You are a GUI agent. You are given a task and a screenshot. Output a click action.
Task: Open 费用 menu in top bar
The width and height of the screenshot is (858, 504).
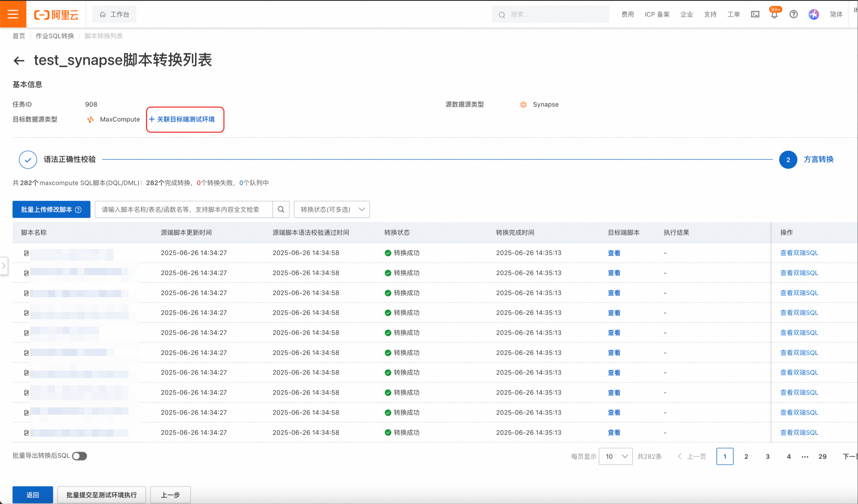click(x=627, y=14)
